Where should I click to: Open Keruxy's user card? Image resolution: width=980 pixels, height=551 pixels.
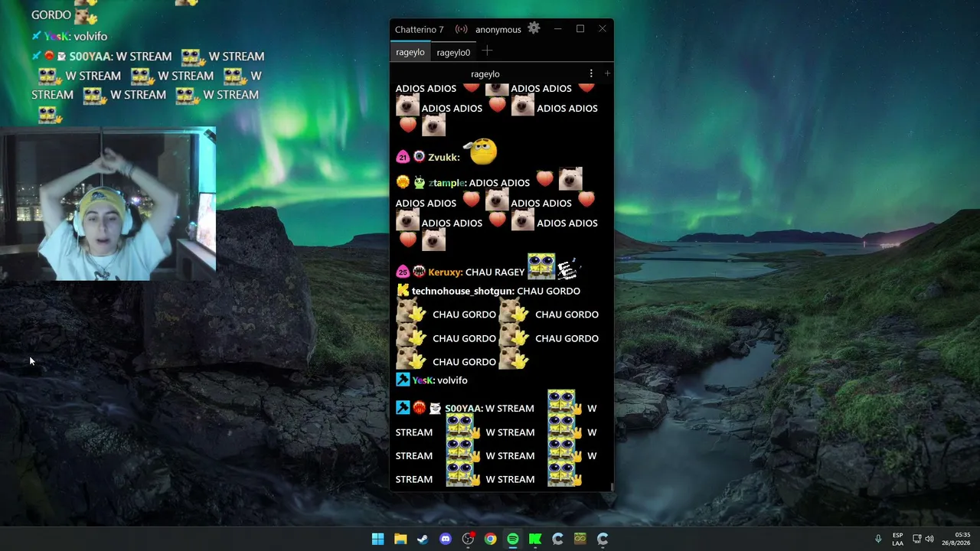pyautogui.click(x=445, y=272)
